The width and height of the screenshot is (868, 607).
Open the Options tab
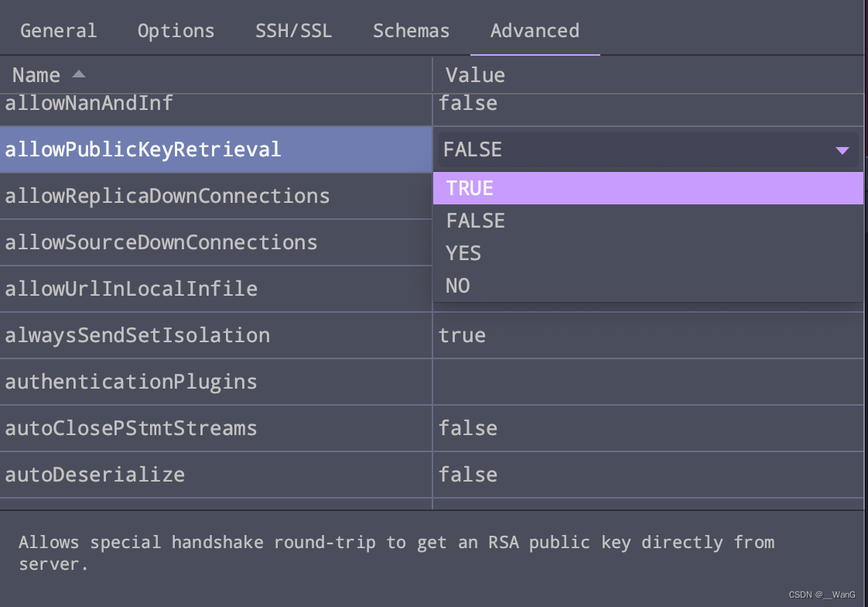point(176,30)
